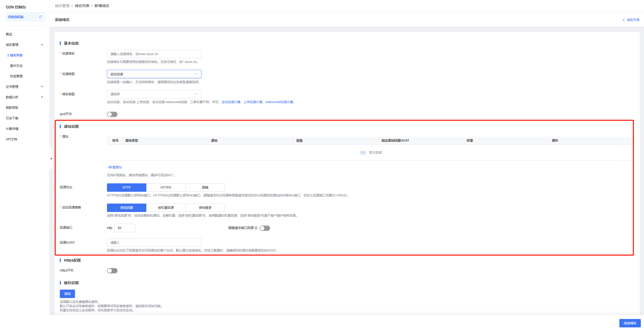Image resolution: width=644 pixels, height=330 pixels.
Task: Click the 权重 column header
Action: [x=470, y=141]
